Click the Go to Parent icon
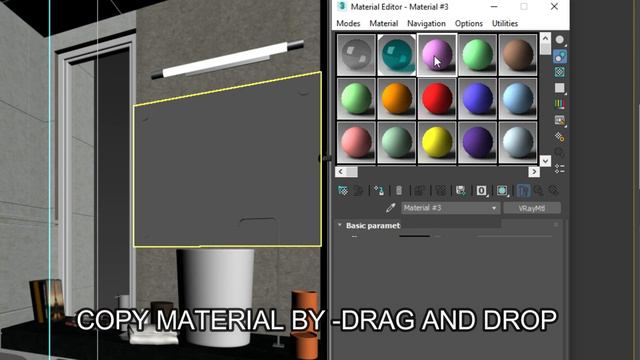Screen dimensions: 640x360 538,191
